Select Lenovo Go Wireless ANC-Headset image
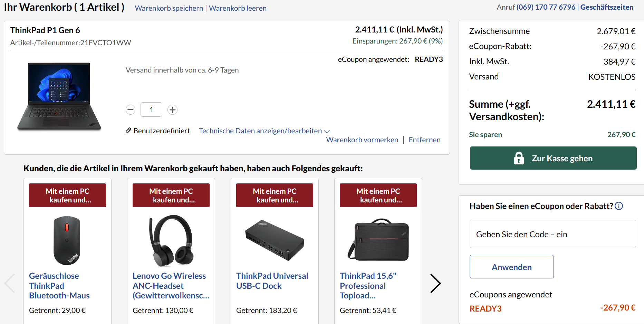Image resolution: width=644 pixels, height=324 pixels. pyautogui.click(x=171, y=240)
